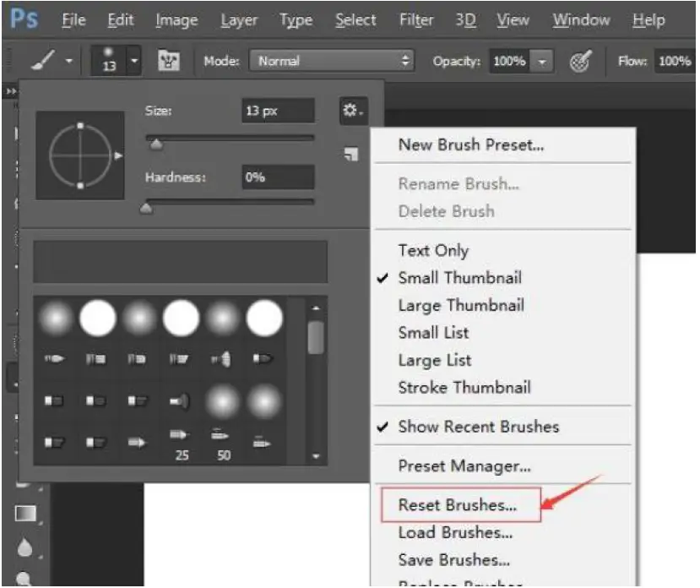Click the Photoshop Ps logo icon

[x=24, y=19]
